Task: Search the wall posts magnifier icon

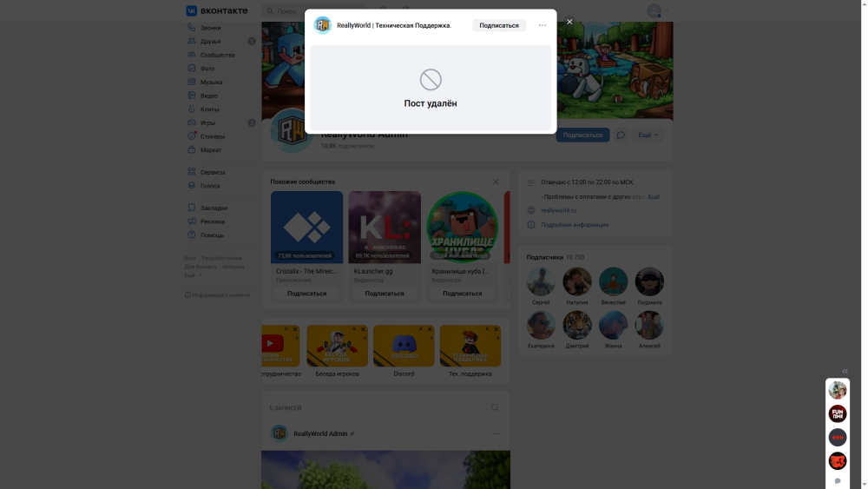Action: coord(495,407)
